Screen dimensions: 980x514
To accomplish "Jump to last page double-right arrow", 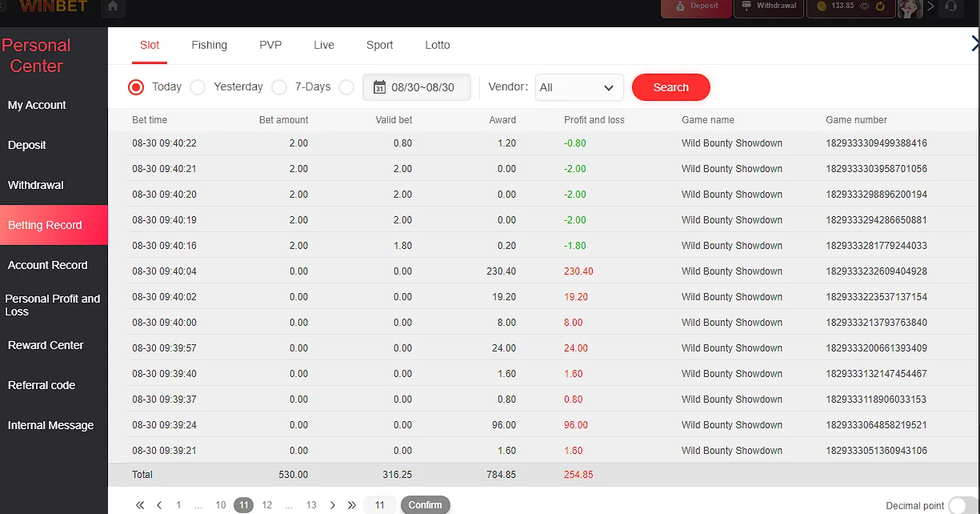I will click(x=352, y=505).
